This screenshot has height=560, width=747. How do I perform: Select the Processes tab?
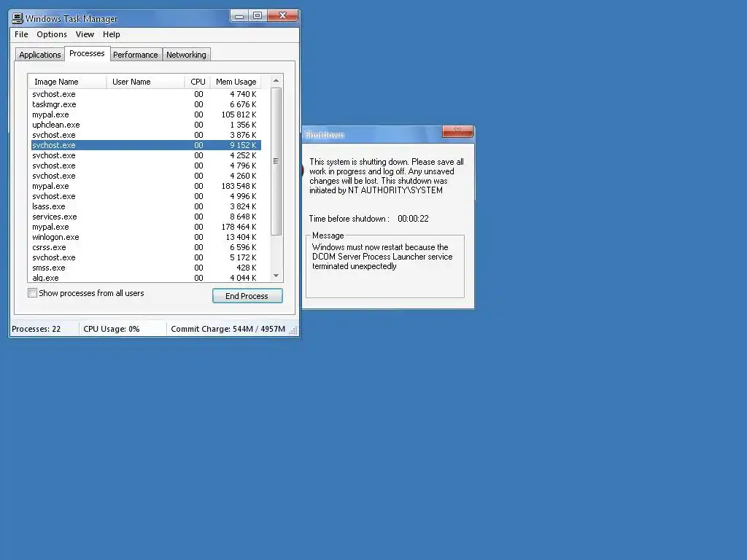(87, 53)
